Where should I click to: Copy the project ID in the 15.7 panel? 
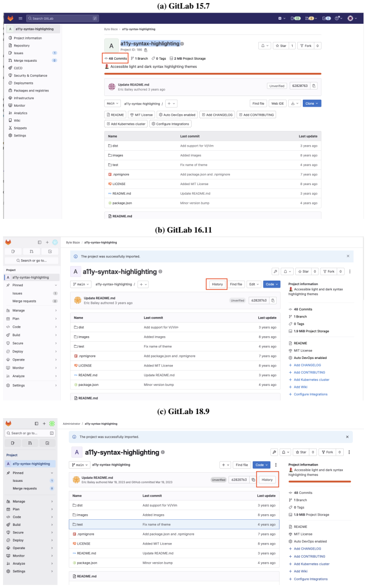point(146,50)
